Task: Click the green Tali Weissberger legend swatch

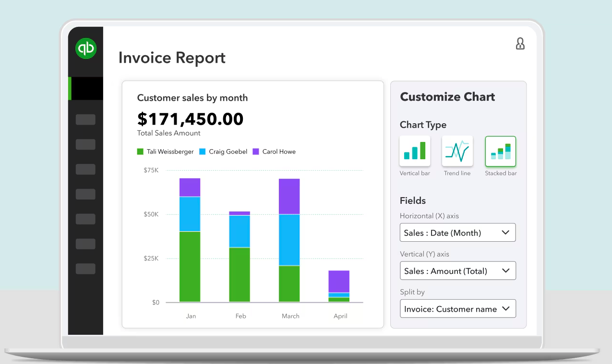Action: tap(140, 152)
